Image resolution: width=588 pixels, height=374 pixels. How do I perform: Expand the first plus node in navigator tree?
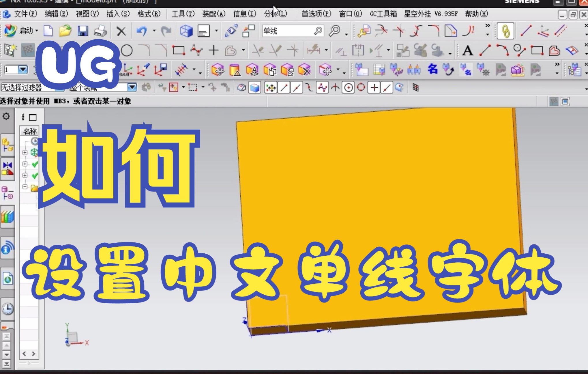tap(25, 152)
